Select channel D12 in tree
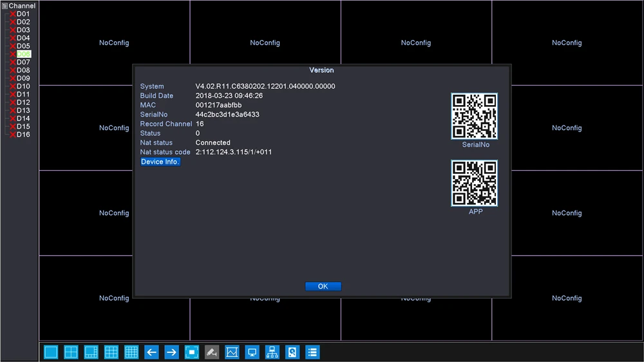This screenshot has height=362, width=644. point(23,102)
